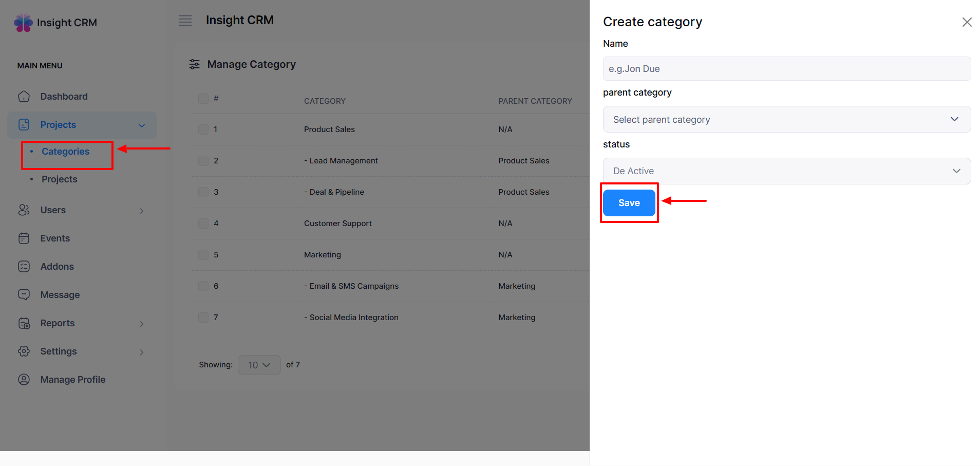Close the Create category panel

(967, 22)
